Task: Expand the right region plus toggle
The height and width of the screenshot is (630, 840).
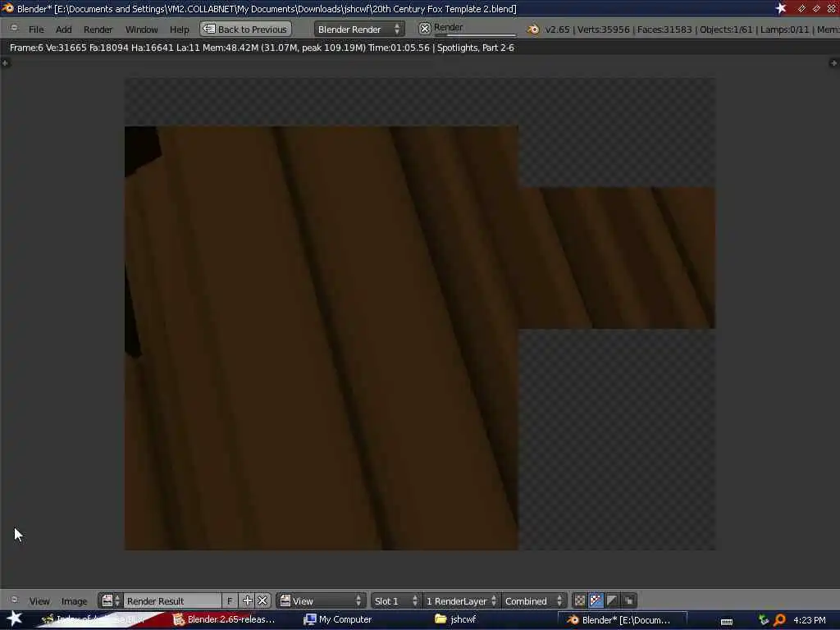Action: pos(833,62)
